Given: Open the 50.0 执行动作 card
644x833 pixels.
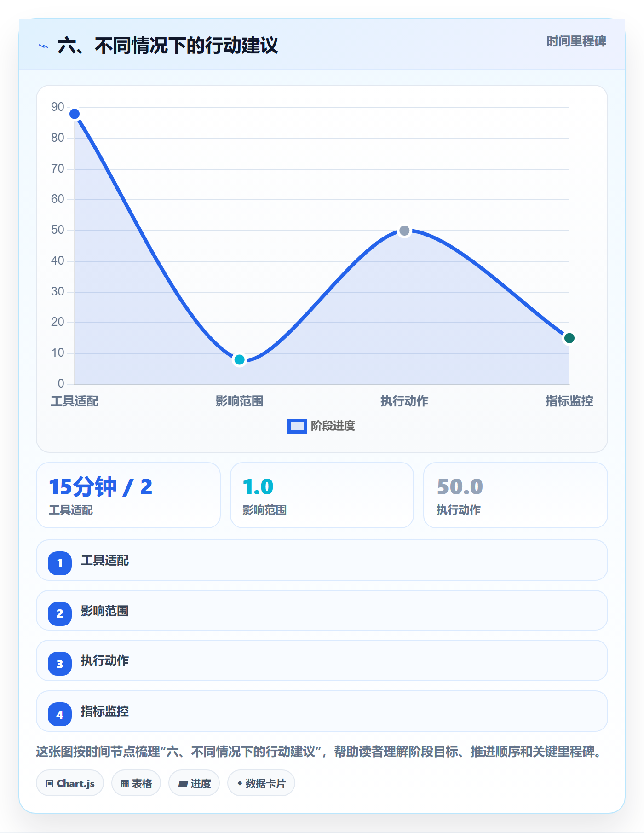Looking at the screenshot, I should point(516,495).
